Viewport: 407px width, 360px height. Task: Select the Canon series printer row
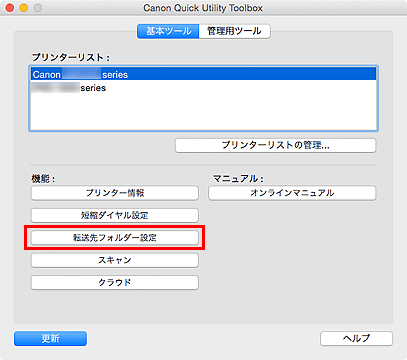coord(203,74)
